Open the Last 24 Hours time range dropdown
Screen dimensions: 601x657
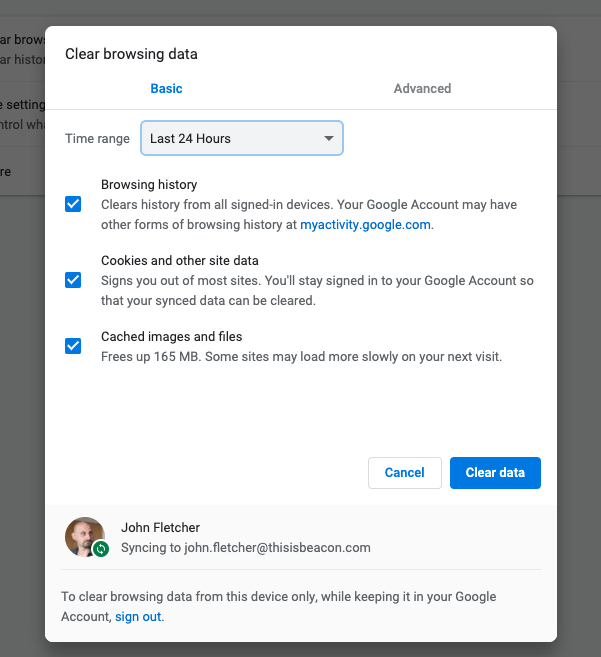tap(240, 139)
